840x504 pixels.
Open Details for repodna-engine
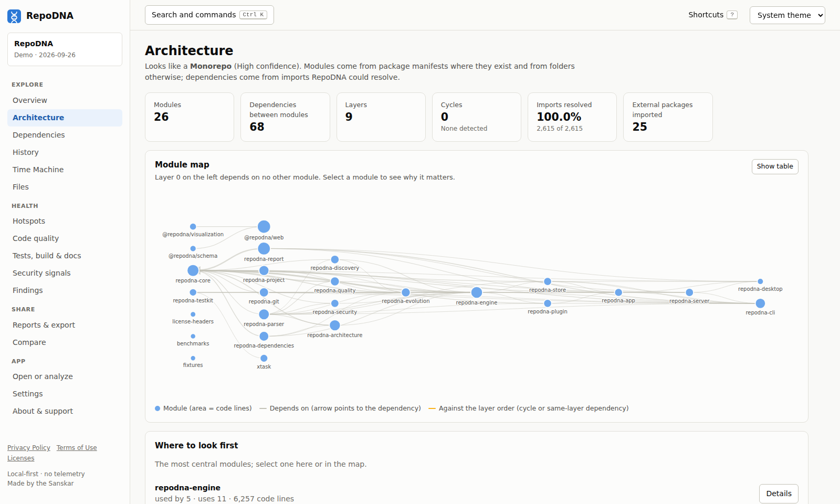[779, 493]
